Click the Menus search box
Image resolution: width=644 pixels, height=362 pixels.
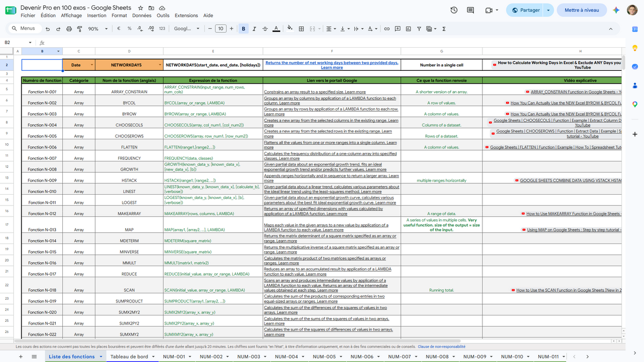point(24,29)
